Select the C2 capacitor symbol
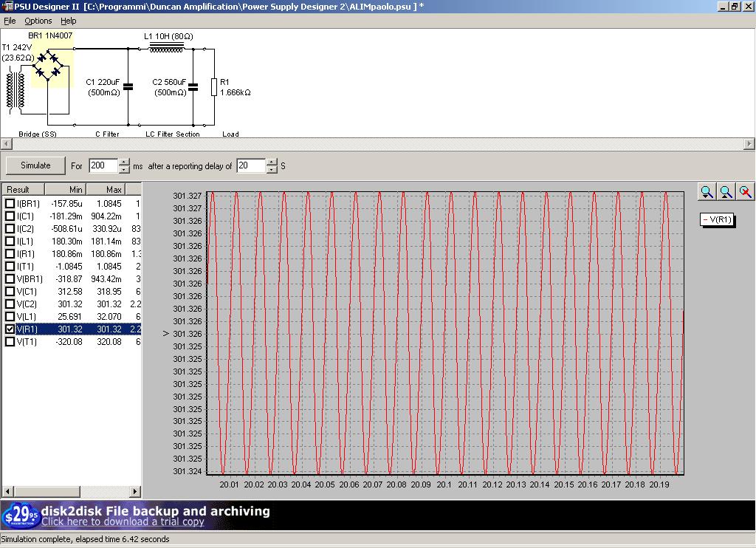756x548 pixels. 193,87
